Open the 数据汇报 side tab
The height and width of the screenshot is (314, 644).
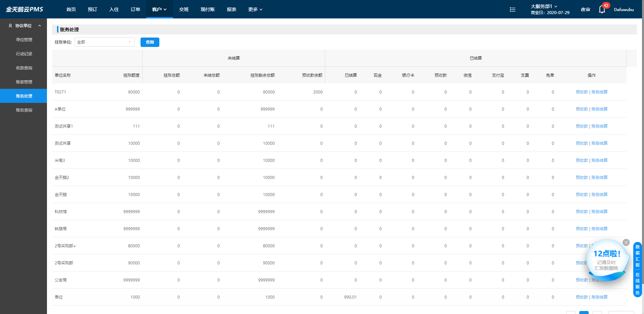[x=638, y=256]
